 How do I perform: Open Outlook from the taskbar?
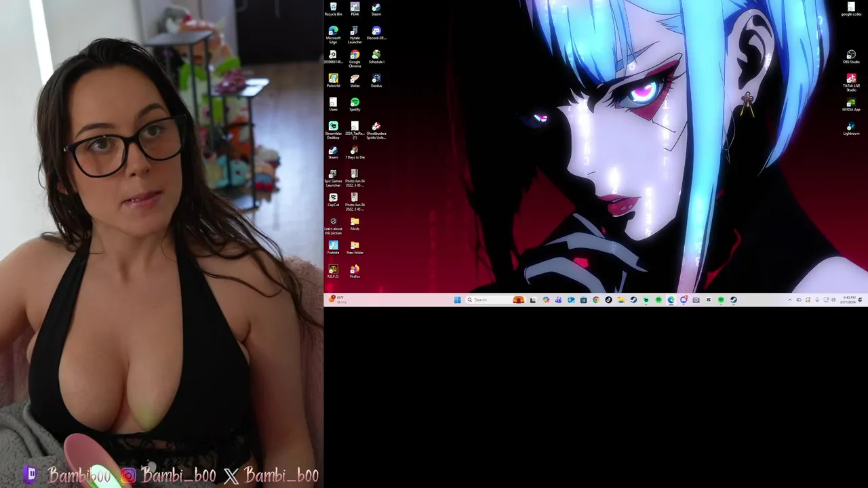tap(571, 300)
